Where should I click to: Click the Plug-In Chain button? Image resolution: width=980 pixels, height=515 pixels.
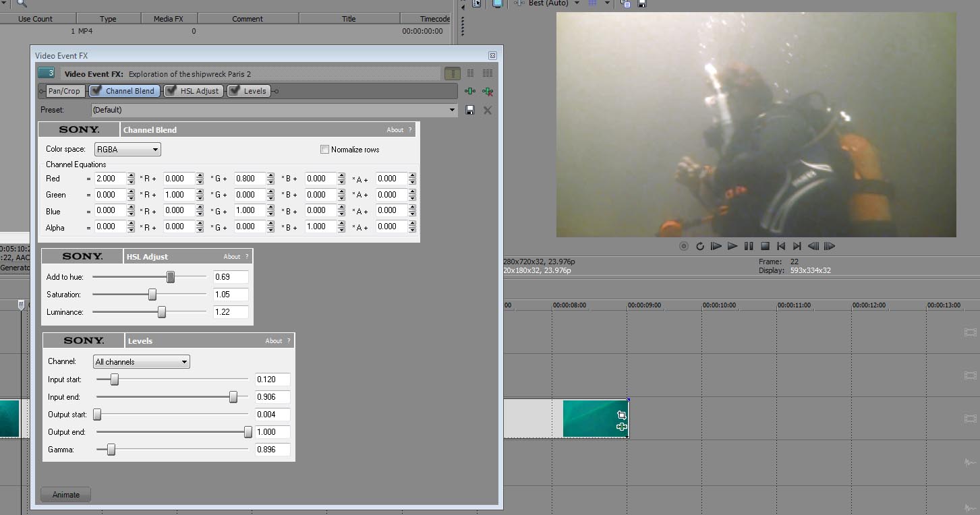[470, 91]
